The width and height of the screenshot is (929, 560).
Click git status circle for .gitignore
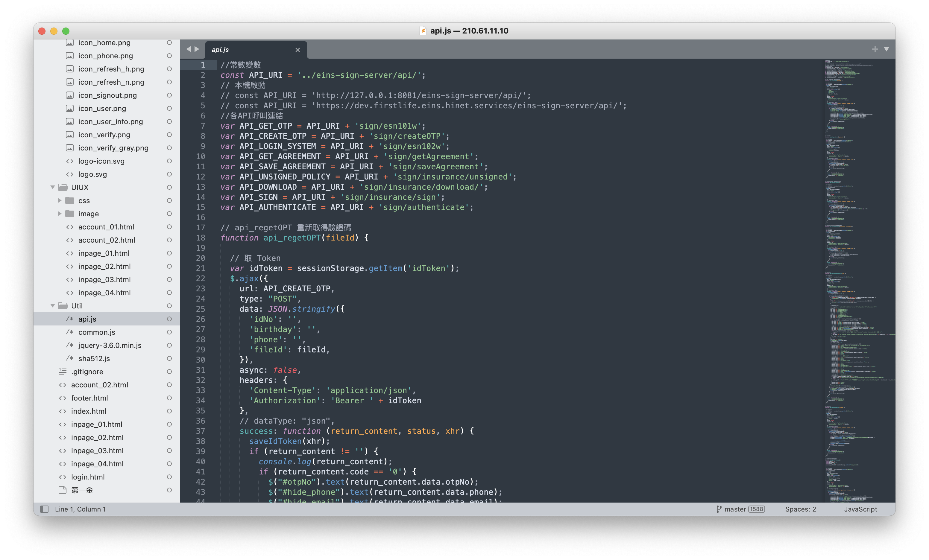[169, 372]
